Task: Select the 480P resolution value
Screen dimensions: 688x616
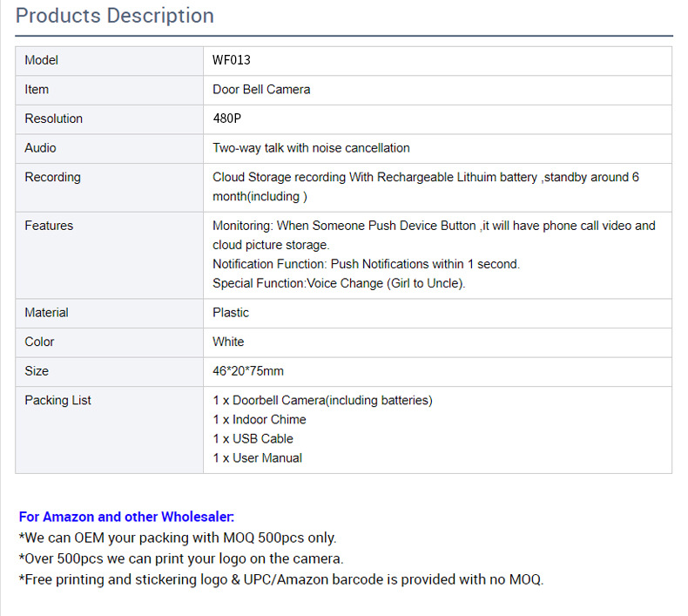Action: pyautogui.click(x=226, y=118)
